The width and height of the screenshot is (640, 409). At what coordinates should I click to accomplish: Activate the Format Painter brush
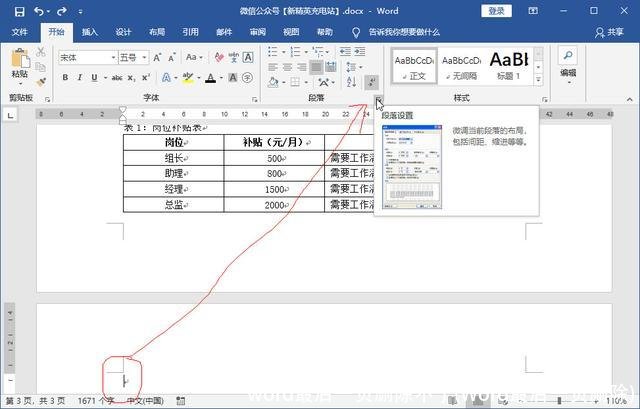40,82
